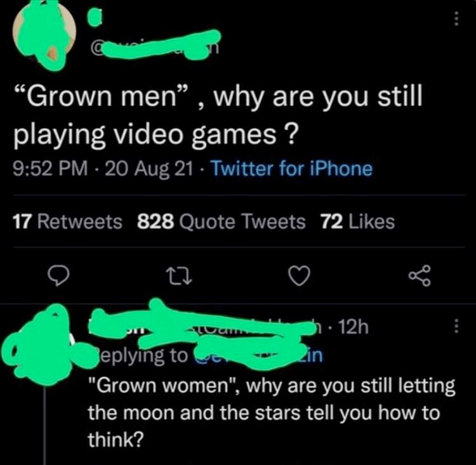
Task: Click the handle after Replying to
Action: tap(258, 355)
